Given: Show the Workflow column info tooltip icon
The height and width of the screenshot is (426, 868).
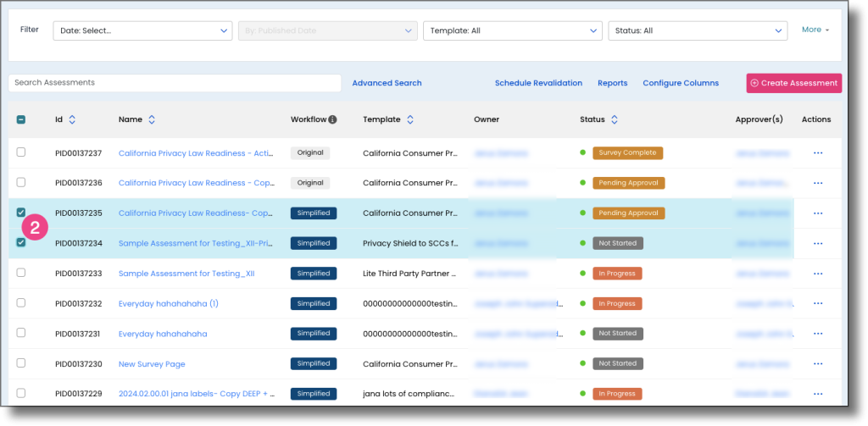Looking at the screenshot, I should click(x=332, y=119).
